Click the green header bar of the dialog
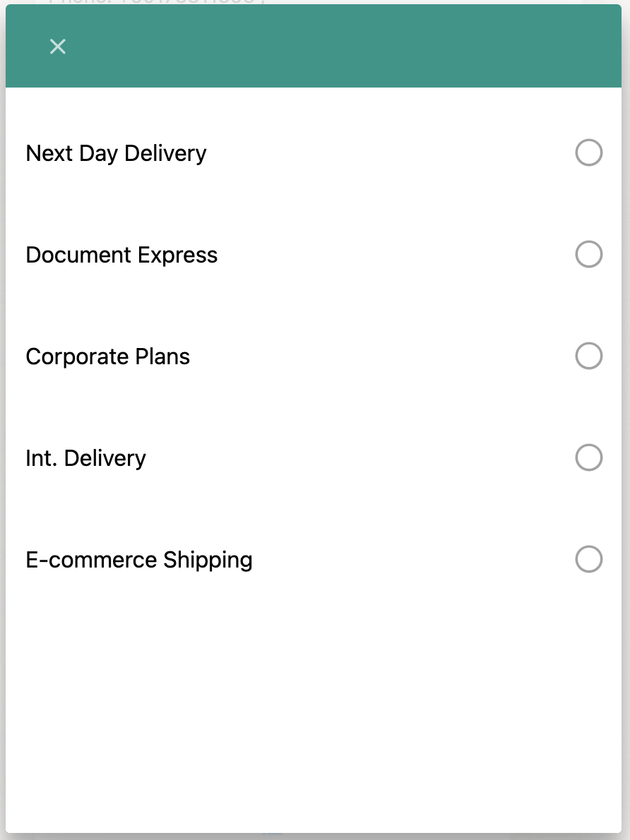Viewport: 630px width, 840px height. click(339, 47)
